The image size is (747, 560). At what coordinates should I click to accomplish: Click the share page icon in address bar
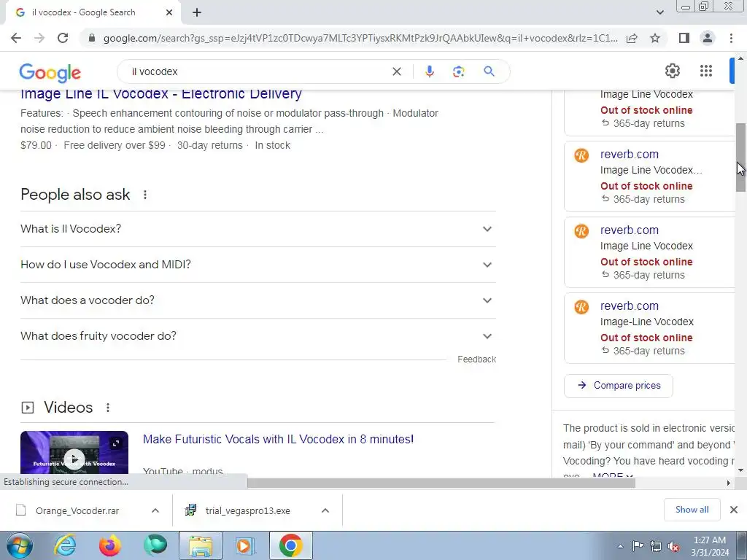[632, 38]
